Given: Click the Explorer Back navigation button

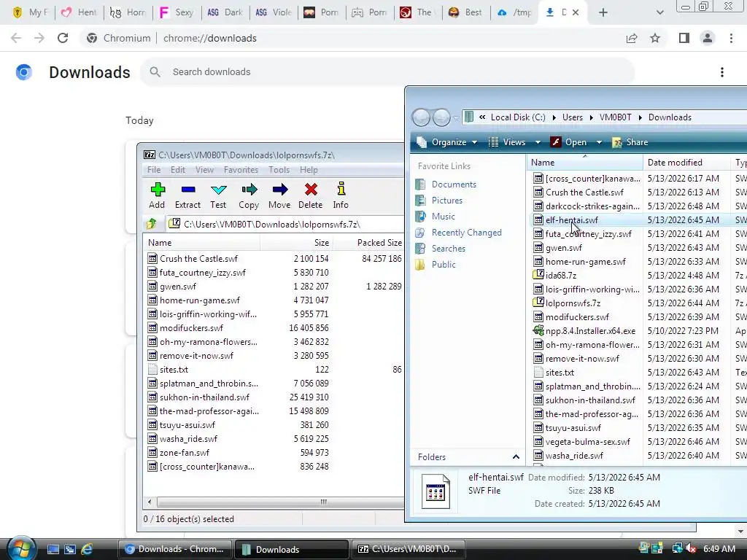Looking at the screenshot, I should [421, 117].
